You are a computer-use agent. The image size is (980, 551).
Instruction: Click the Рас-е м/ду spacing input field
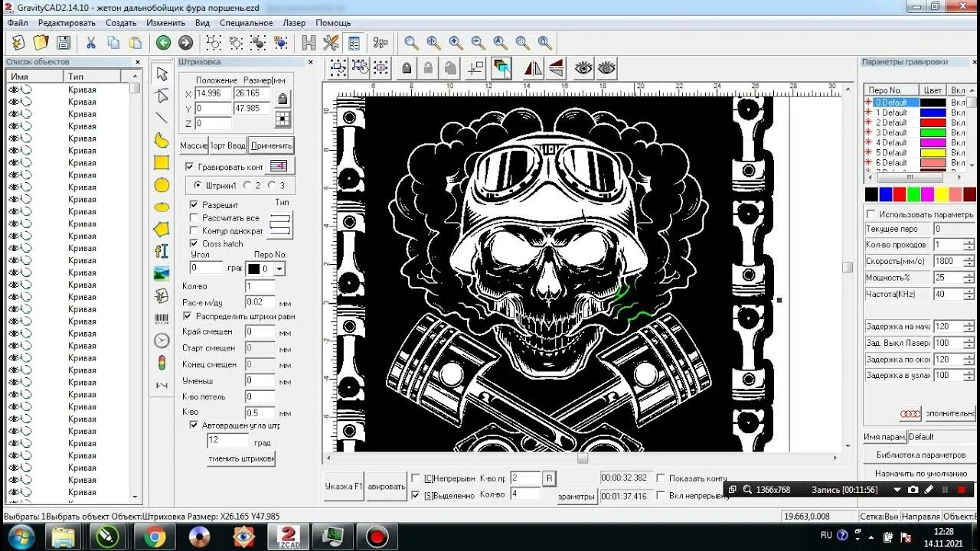tap(260, 302)
